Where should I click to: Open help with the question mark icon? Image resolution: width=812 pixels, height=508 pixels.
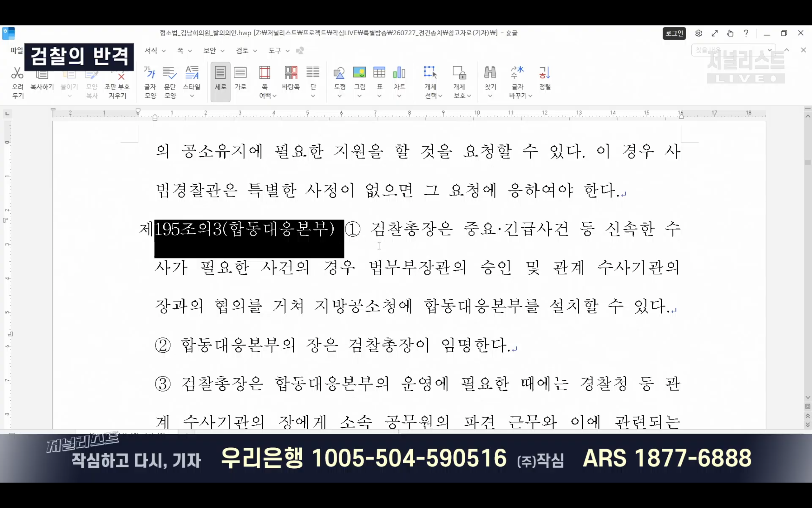(746, 33)
